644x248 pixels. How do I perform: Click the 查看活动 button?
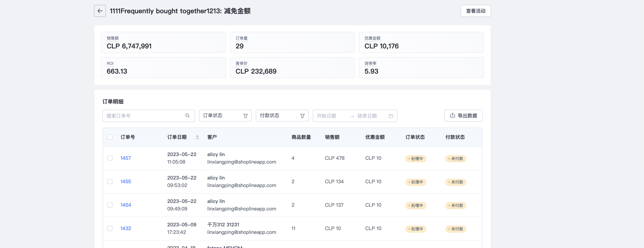coord(475,11)
